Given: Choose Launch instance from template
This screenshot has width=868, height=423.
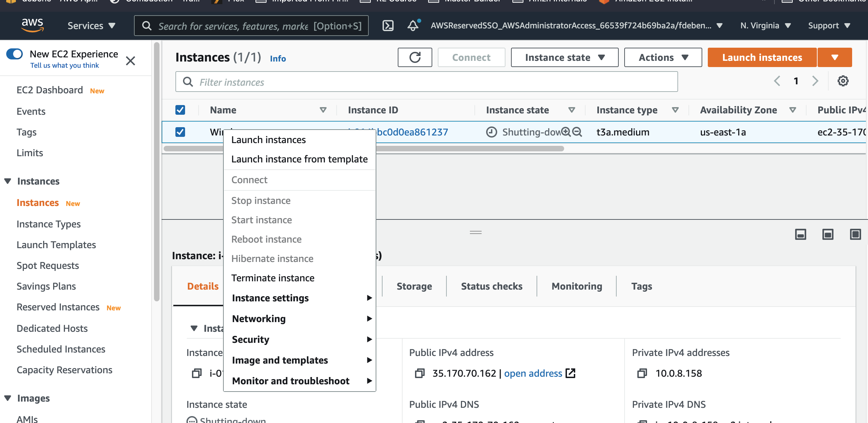Looking at the screenshot, I should (x=300, y=159).
